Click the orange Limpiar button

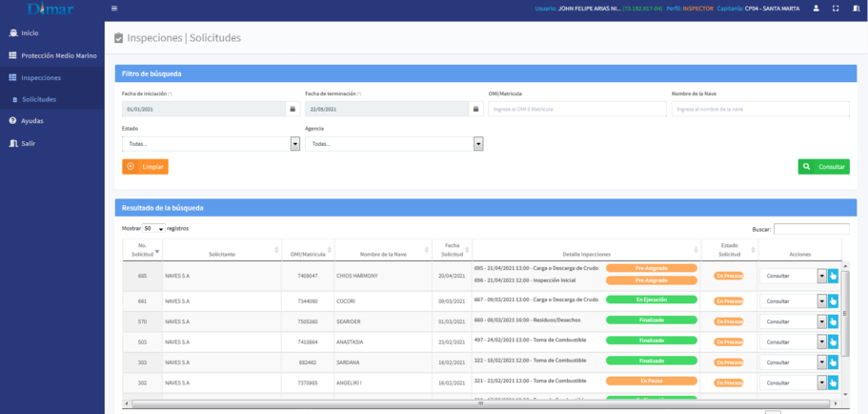[145, 166]
